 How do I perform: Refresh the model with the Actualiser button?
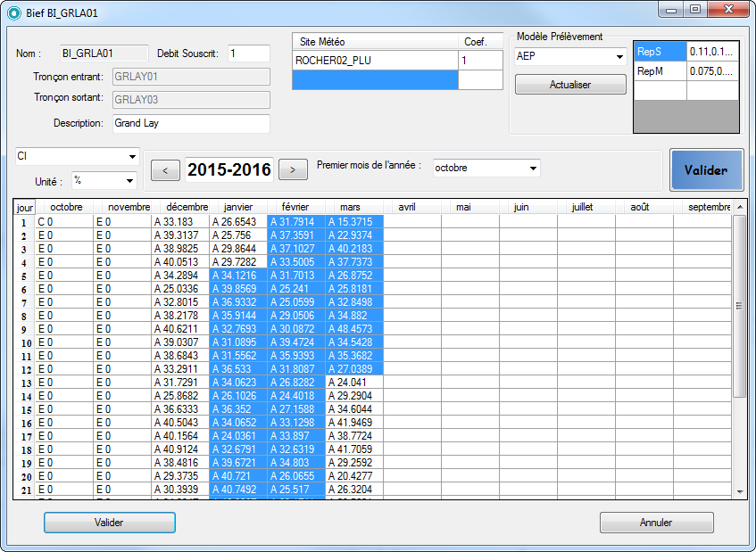click(x=570, y=85)
